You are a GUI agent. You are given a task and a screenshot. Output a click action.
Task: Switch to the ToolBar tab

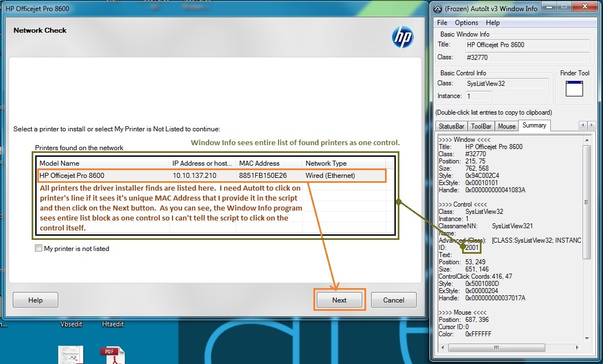point(481,126)
